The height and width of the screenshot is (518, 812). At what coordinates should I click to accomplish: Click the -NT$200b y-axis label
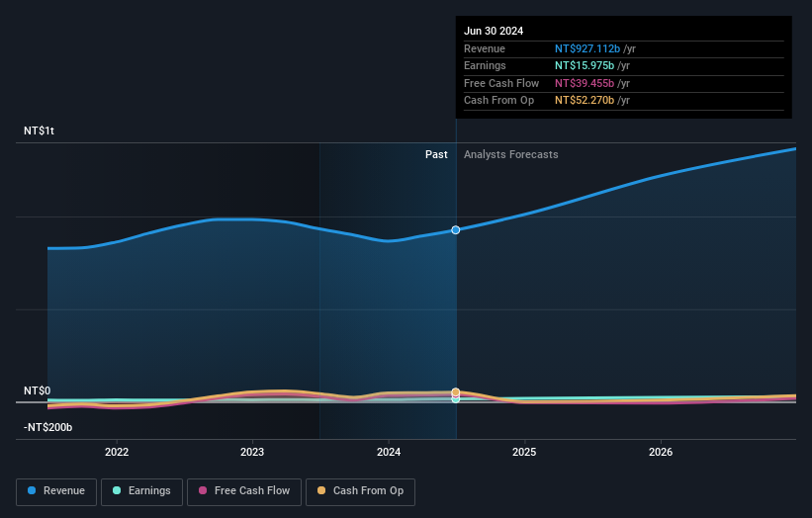[47, 427]
